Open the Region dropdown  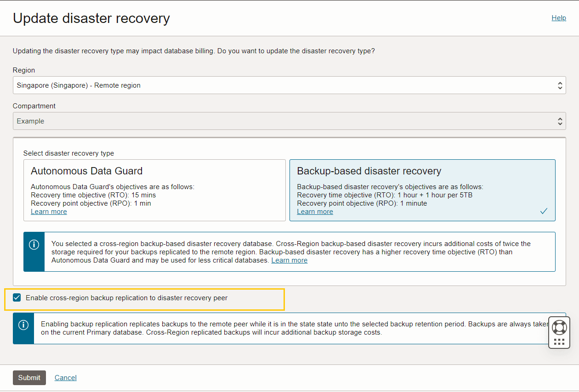289,85
